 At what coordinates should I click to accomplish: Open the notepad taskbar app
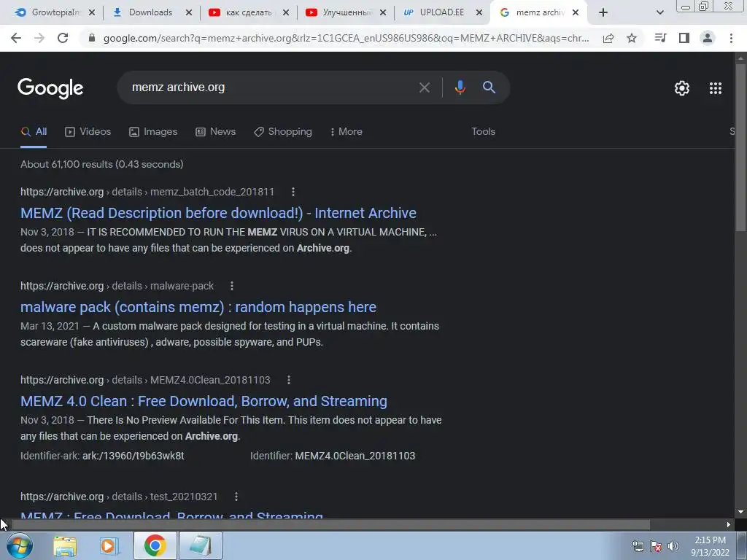click(200, 545)
